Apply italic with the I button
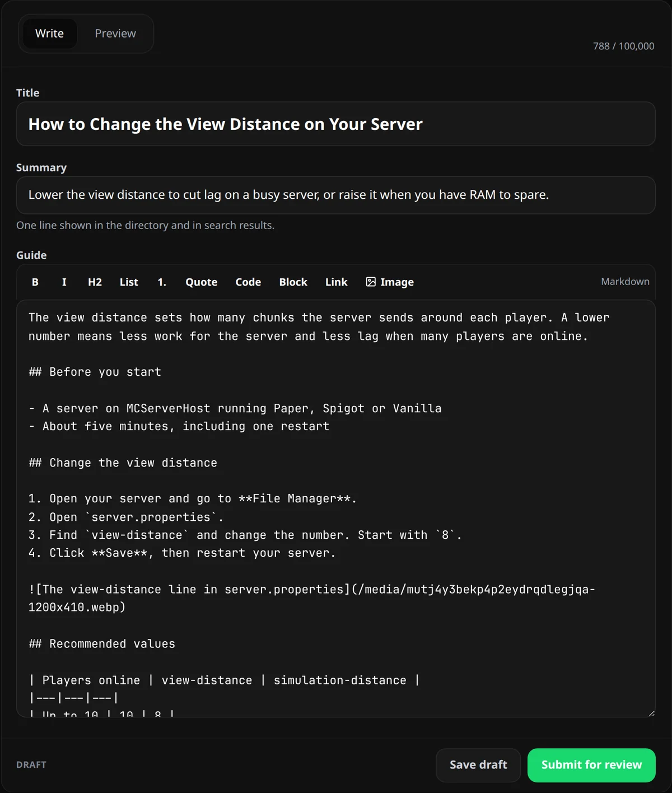 (64, 282)
